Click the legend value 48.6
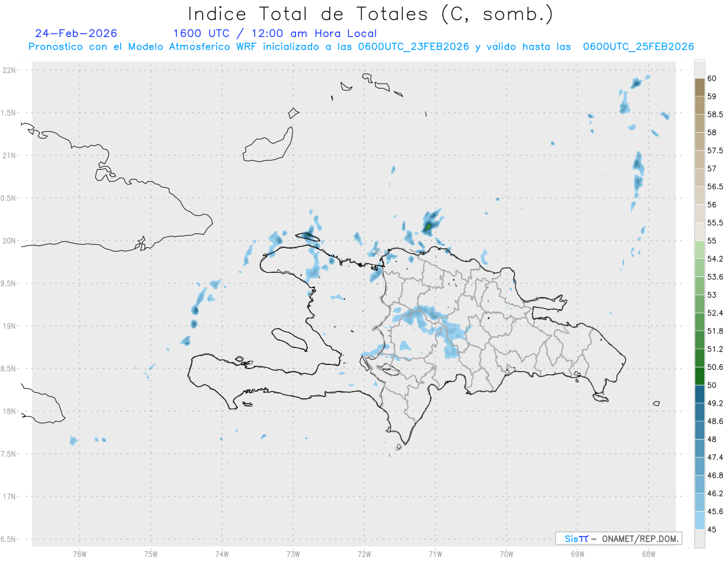 715,421
